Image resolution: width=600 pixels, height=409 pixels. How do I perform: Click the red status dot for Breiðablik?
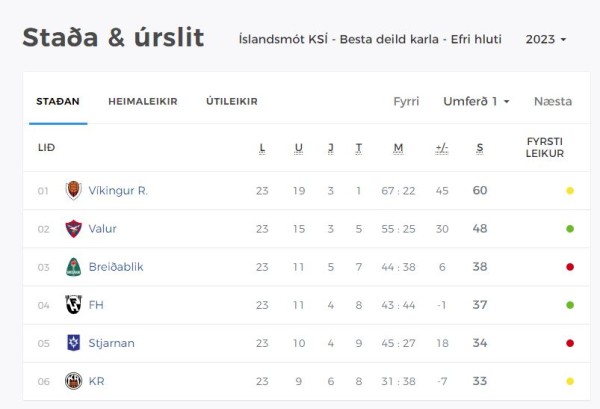click(x=570, y=267)
